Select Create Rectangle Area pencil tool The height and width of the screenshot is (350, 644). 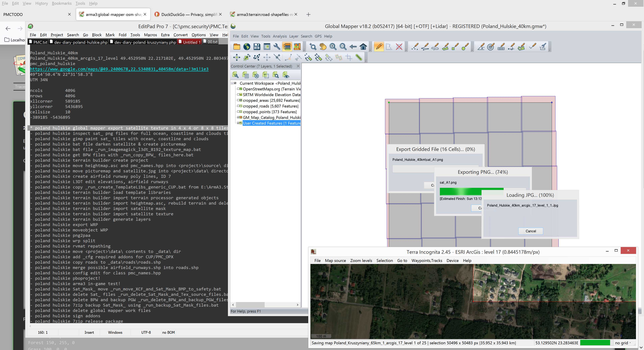[455, 47]
